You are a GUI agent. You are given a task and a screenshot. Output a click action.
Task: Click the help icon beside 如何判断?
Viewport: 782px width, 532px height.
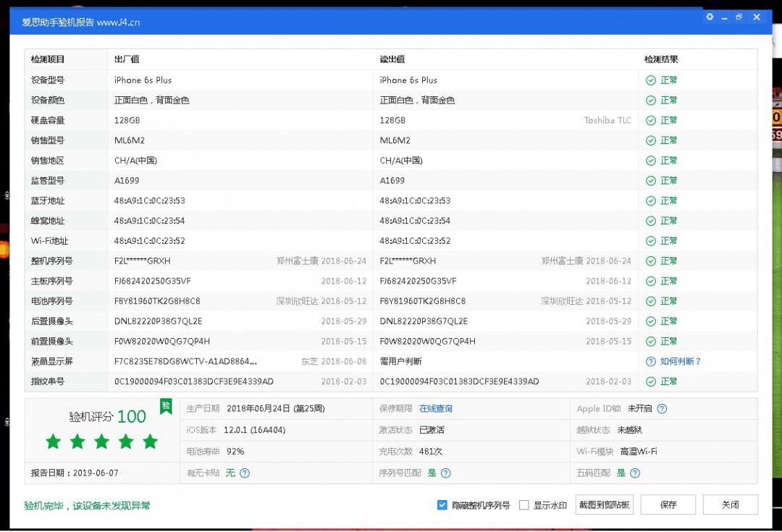[650, 361]
